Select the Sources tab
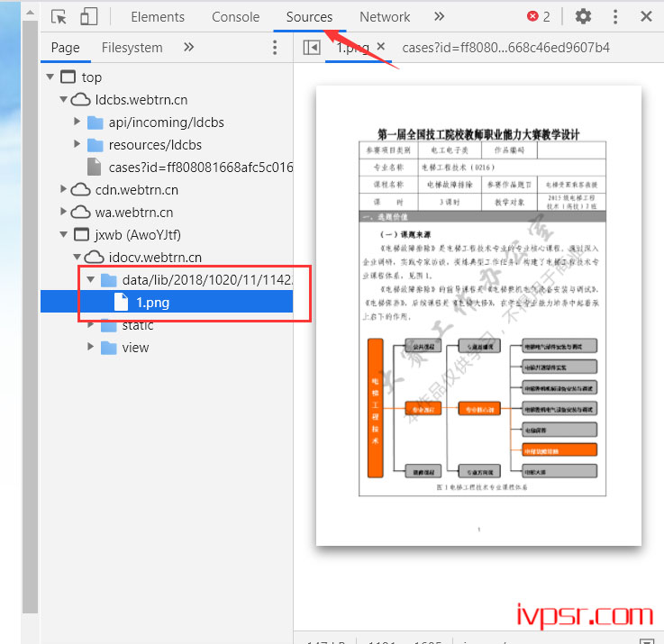This screenshot has width=664, height=644. tap(309, 17)
